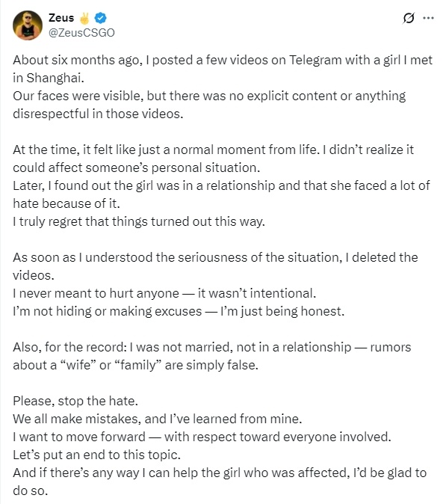Open the @ZeusCSGO handle link
The width and height of the screenshot is (446, 504).
click(x=81, y=33)
